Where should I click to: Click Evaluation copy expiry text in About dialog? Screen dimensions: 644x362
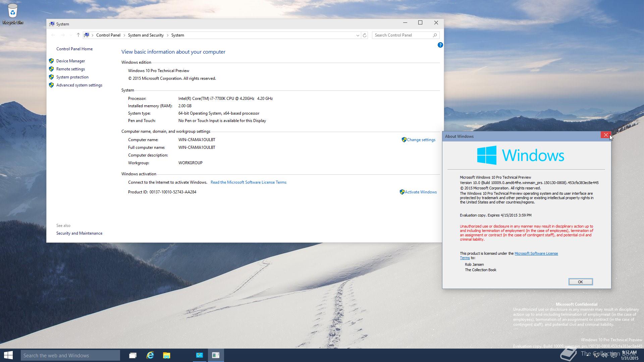pyautogui.click(x=495, y=215)
